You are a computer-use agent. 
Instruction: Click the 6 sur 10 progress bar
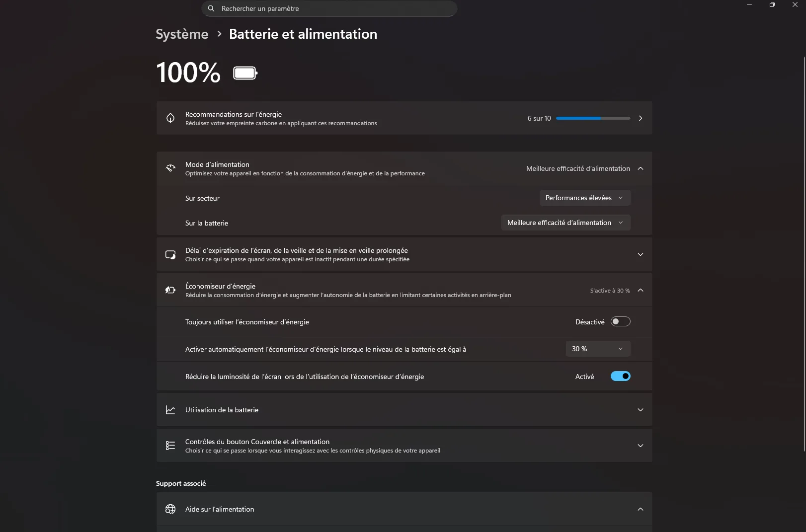(x=593, y=118)
